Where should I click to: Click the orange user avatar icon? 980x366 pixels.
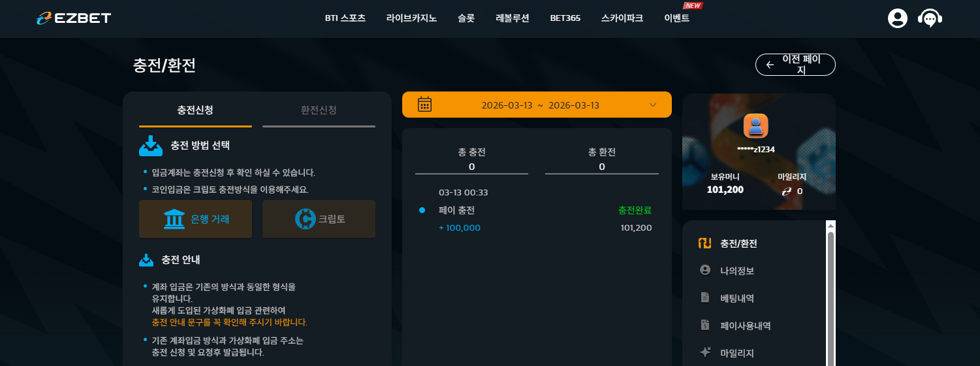[756, 126]
